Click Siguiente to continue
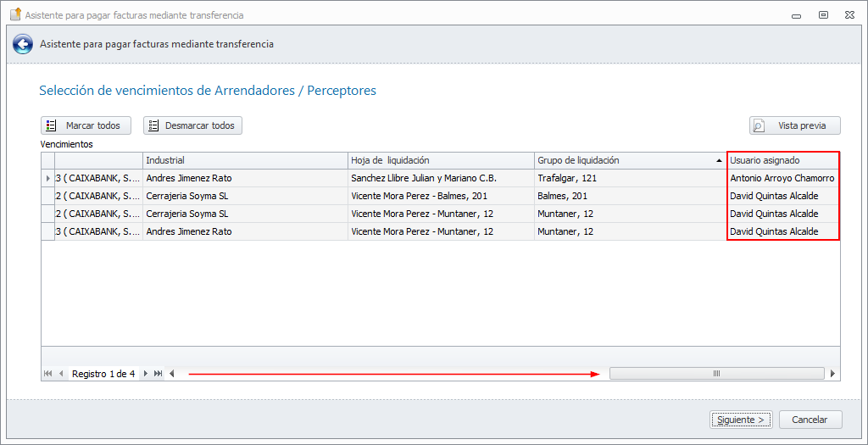 (x=741, y=420)
